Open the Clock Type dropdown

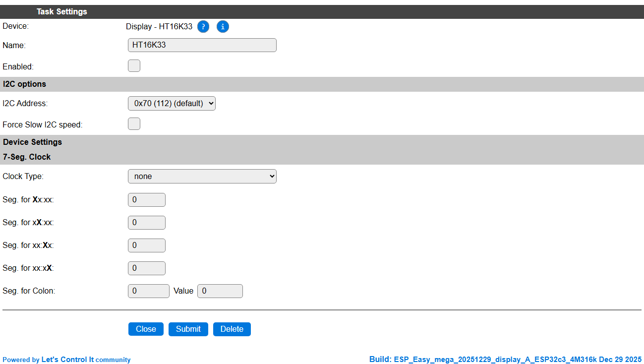(202, 176)
